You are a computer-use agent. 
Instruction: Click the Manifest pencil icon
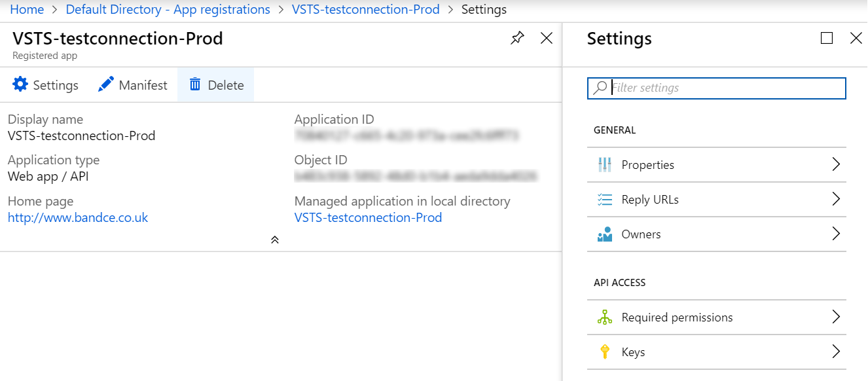click(x=105, y=84)
